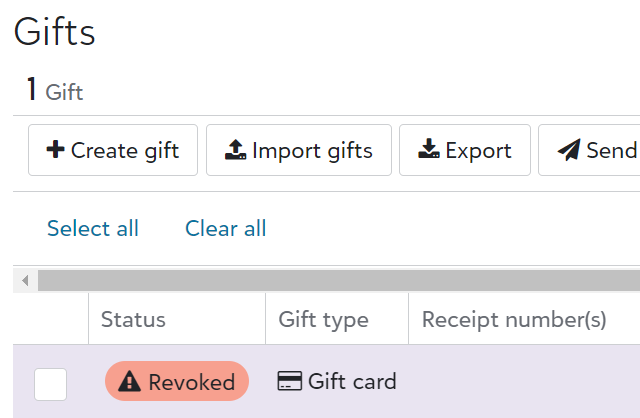Image resolution: width=640 pixels, height=418 pixels.
Task: Open the Import gifts button
Action: (x=299, y=150)
